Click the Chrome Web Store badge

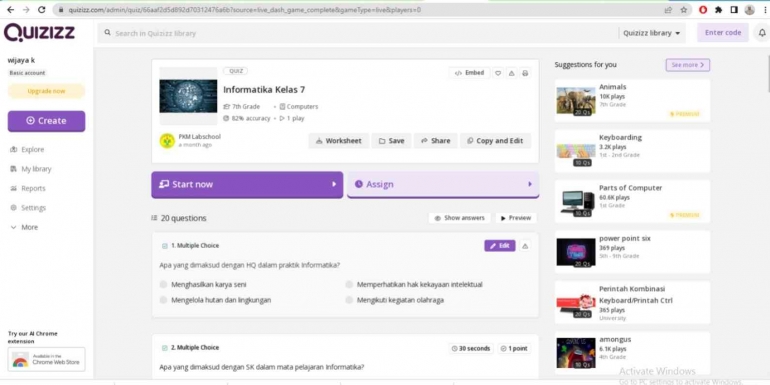pos(46,359)
